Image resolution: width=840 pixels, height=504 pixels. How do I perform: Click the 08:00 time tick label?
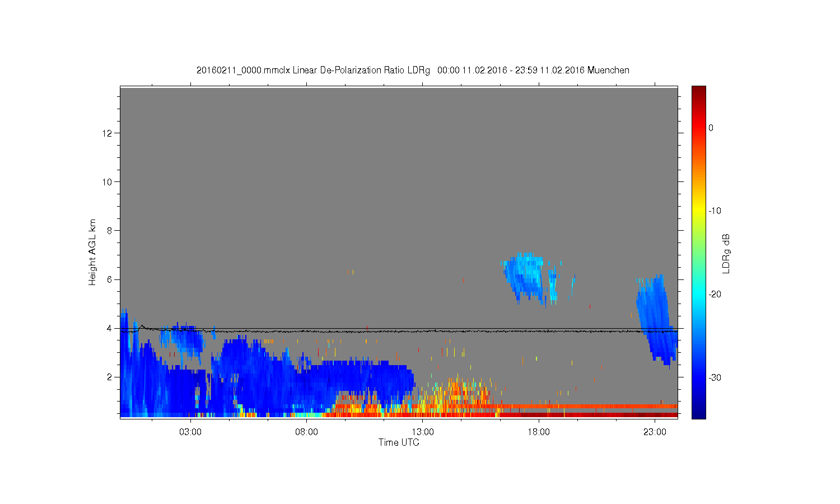(306, 432)
